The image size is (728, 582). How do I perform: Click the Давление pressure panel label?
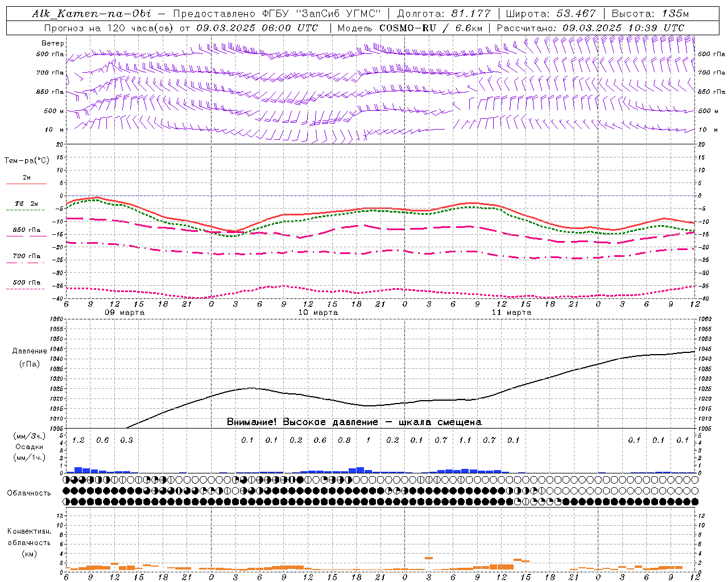click(30, 351)
